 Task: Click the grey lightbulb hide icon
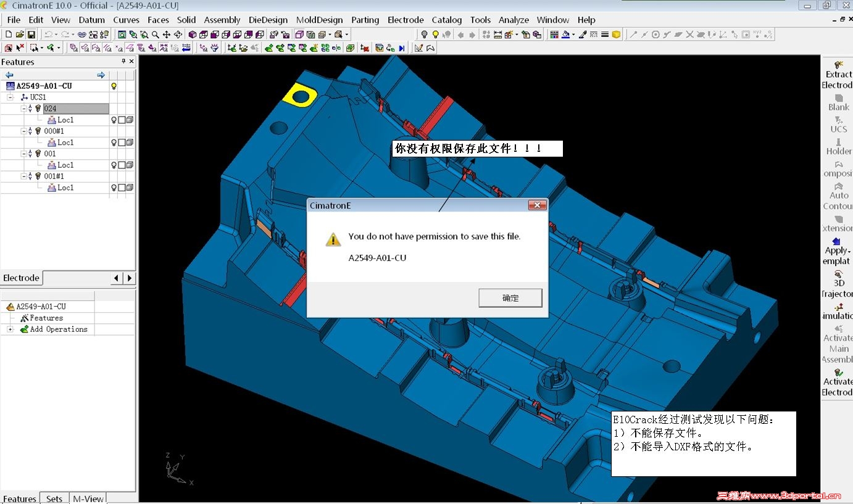[424, 35]
